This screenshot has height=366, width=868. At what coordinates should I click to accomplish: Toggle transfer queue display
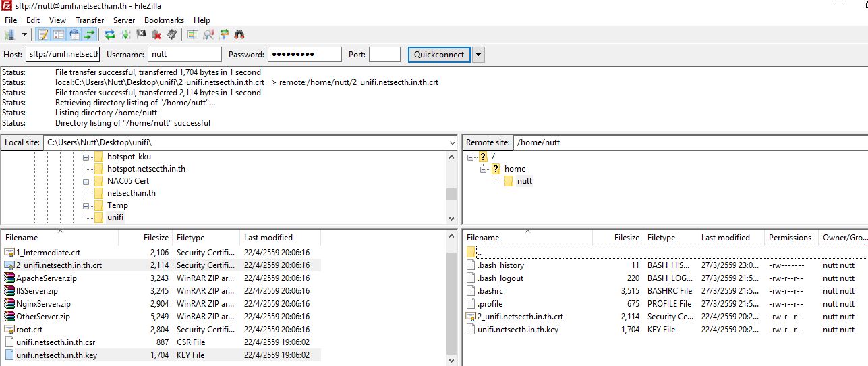(x=89, y=34)
